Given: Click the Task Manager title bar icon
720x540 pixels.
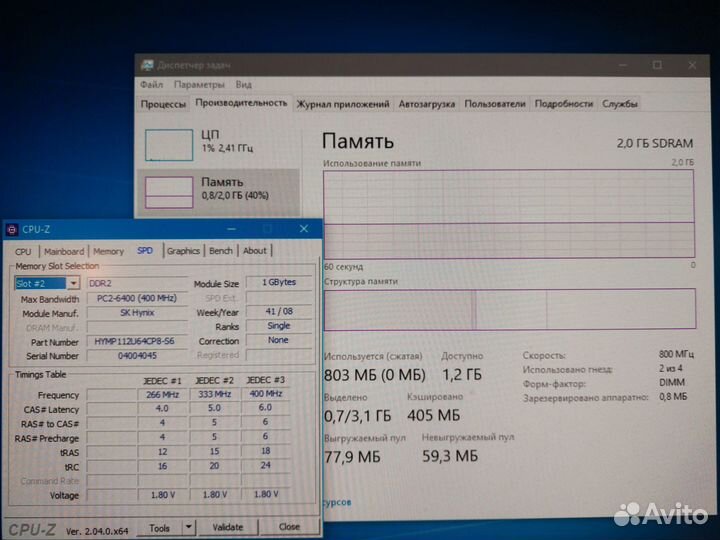Looking at the screenshot, I should pos(147,66).
